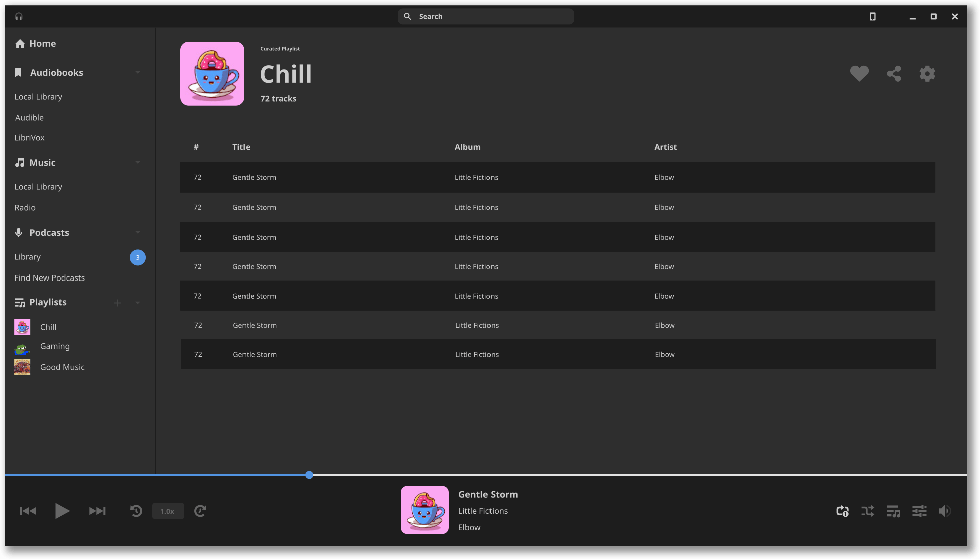980x559 pixels.
Task: Drag the playback progress slider
Action: click(x=309, y=475)
